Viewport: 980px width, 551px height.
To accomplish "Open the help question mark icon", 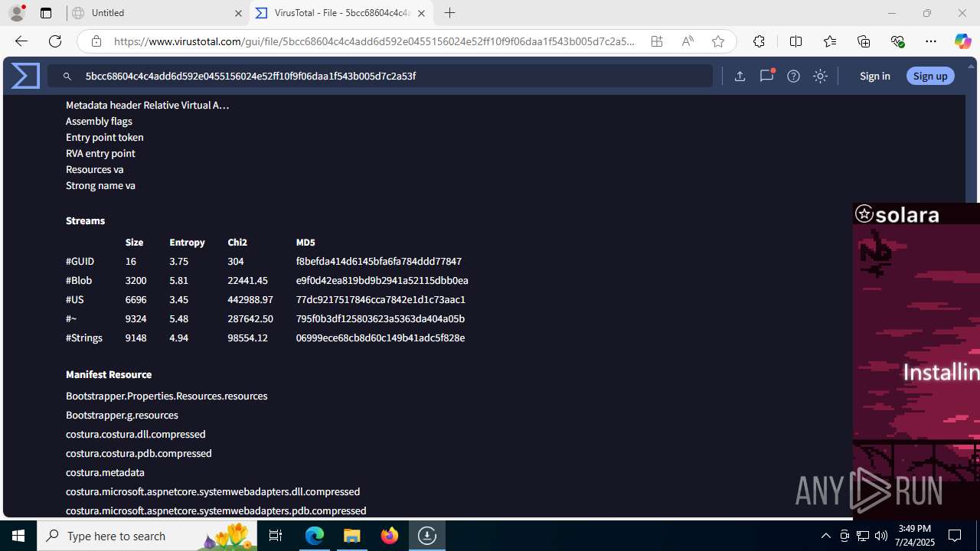I will 793,76.
